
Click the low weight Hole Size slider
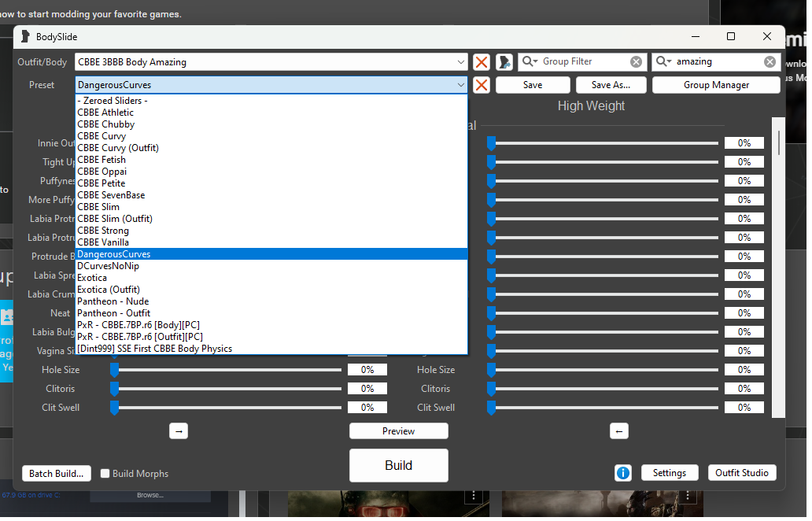[228, 370]
